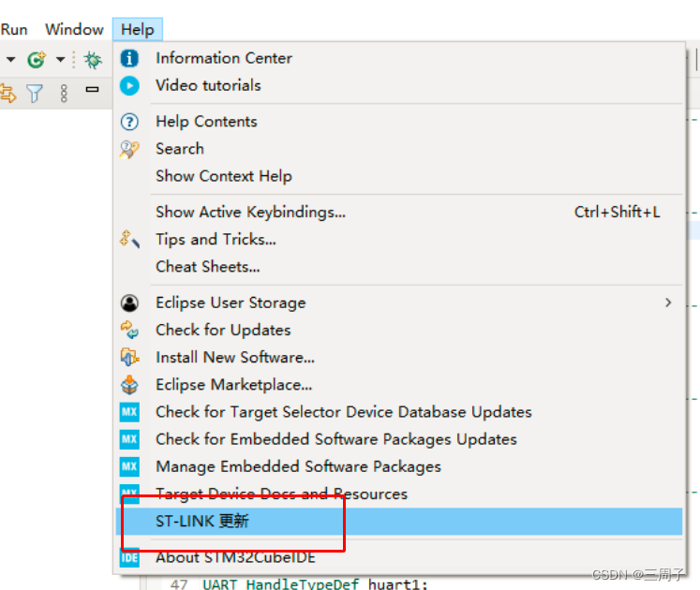Viewport: 700px width, 590px height.
Task: Open the view menu three-dots icon
Action: coord(64,94)
